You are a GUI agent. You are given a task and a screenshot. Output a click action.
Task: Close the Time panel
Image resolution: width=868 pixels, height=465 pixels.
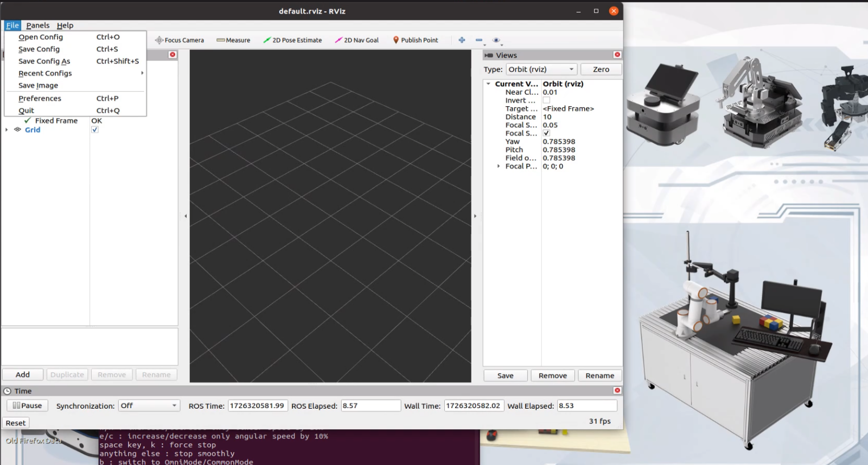pyautogui.click(x=617, y=390)
